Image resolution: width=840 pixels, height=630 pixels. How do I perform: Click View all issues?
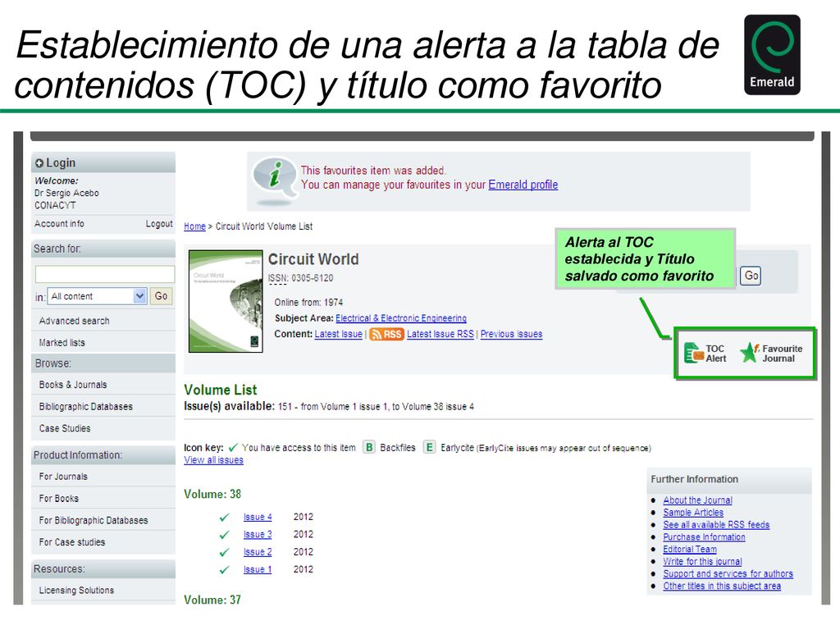[x=214, y=460]
